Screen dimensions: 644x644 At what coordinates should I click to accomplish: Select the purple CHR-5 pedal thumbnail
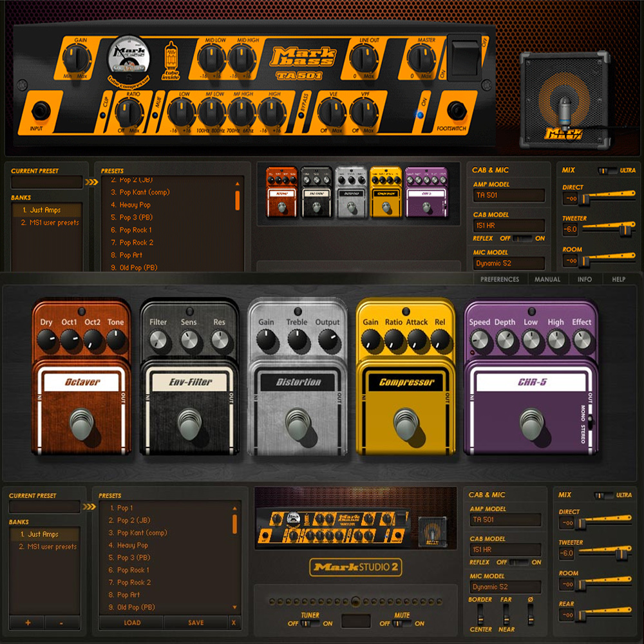426,192
